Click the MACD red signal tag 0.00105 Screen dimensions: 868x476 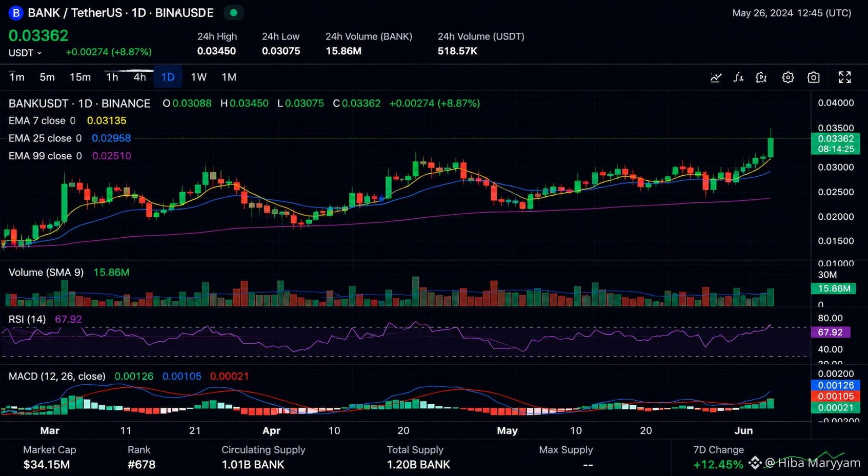click(x=835, y=396)
